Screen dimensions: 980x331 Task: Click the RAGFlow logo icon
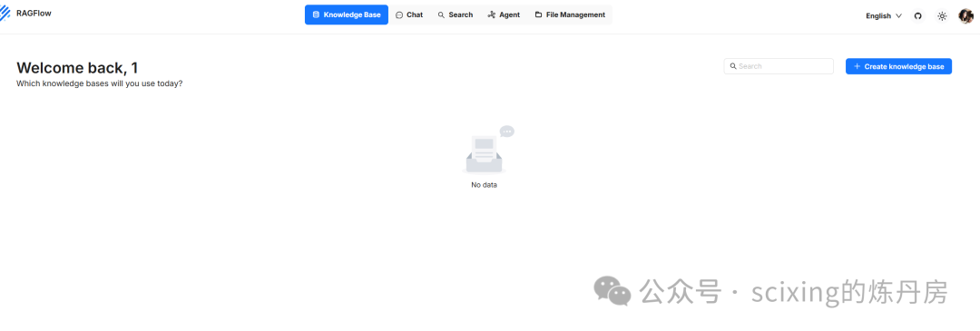pyautogui.click(x=5, y=13)
